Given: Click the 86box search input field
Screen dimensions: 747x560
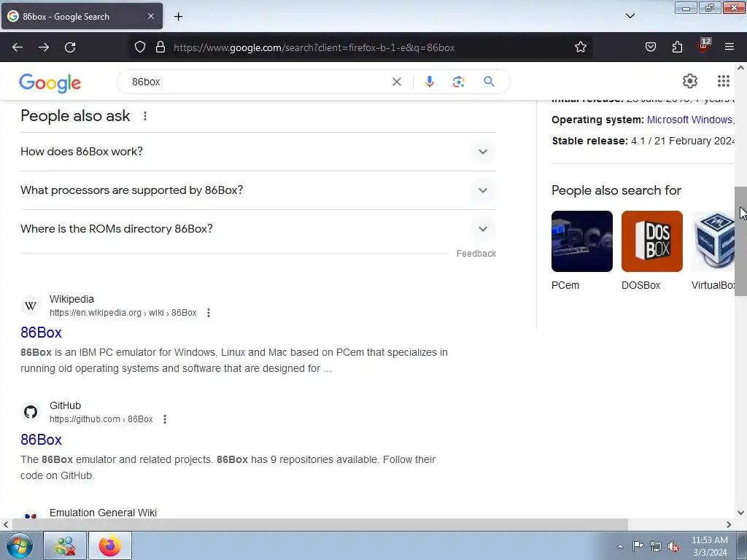Looking at the screenshot, I should 258,82.
